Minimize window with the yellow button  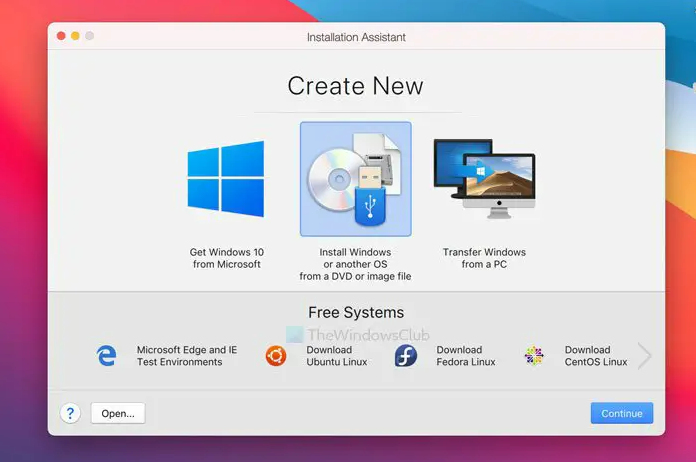point(75,36)
